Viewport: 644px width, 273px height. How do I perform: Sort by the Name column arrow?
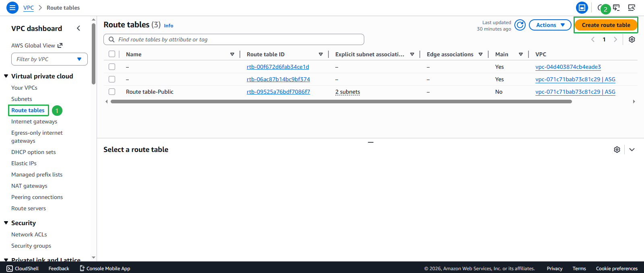point(232,54)
